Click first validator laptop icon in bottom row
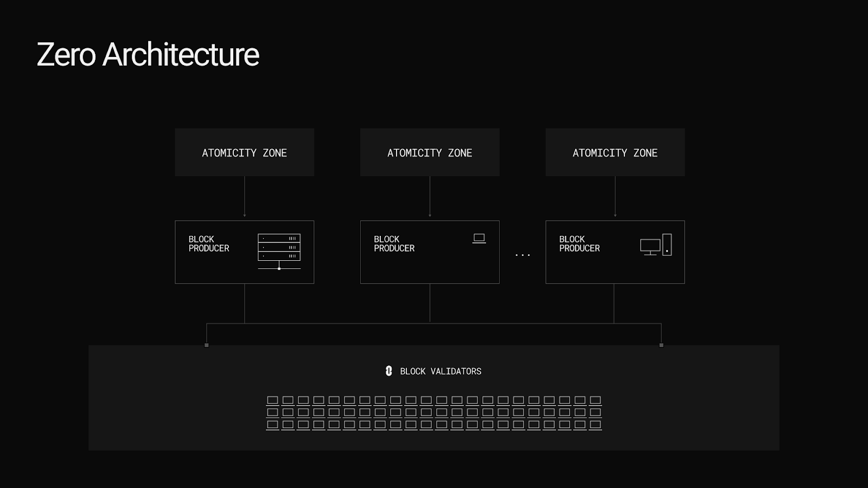This screenshot has width=868, height=488. pyautogui.click(x=272, y=425)
